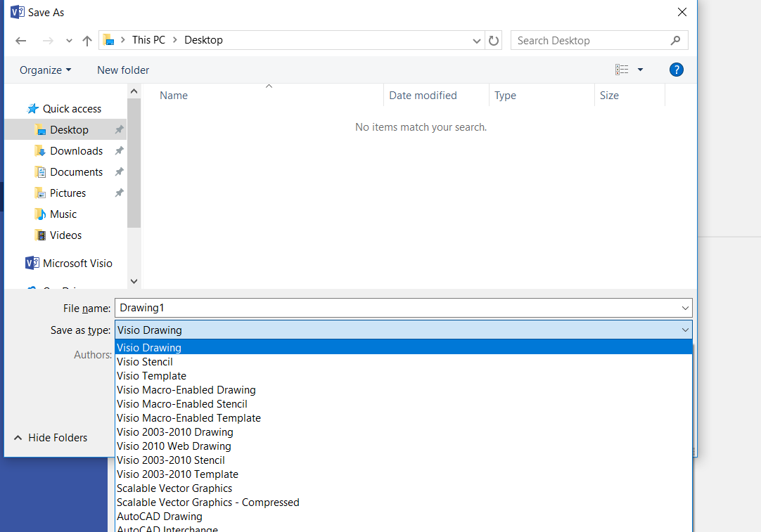Select Microsoft Visio in navigation pane
The height and width of the screenshot is (532, 761).
coord(69,264)
